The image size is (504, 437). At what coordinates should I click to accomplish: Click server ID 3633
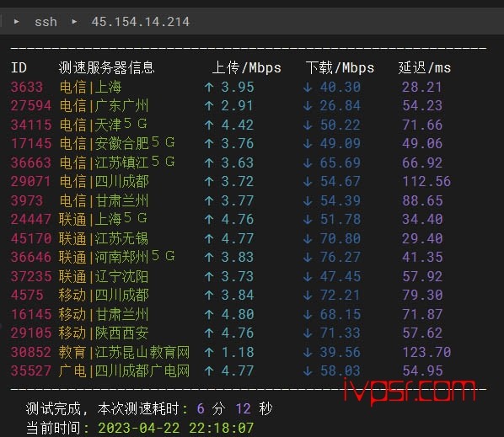[x=27, y=87]
